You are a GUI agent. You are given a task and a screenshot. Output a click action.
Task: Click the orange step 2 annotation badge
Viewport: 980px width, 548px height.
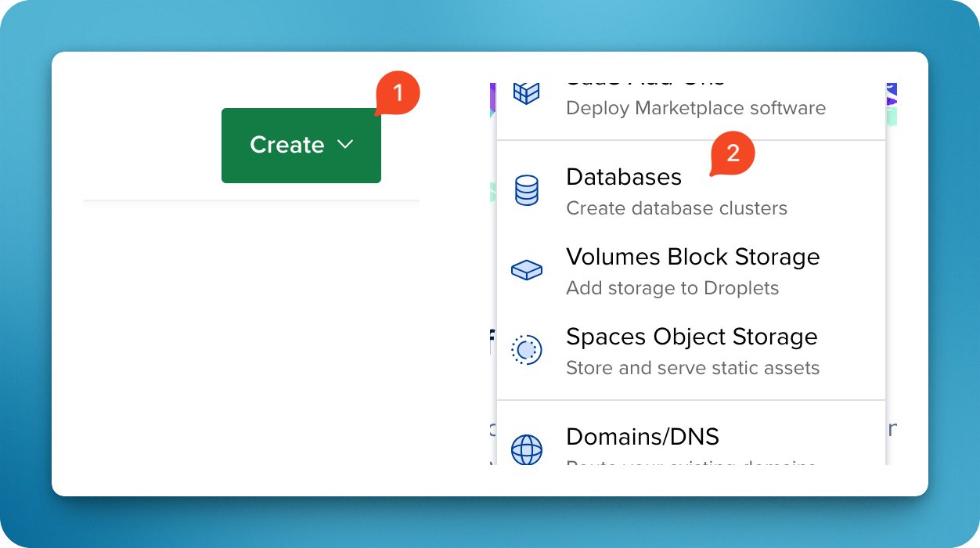click(733, 153)
